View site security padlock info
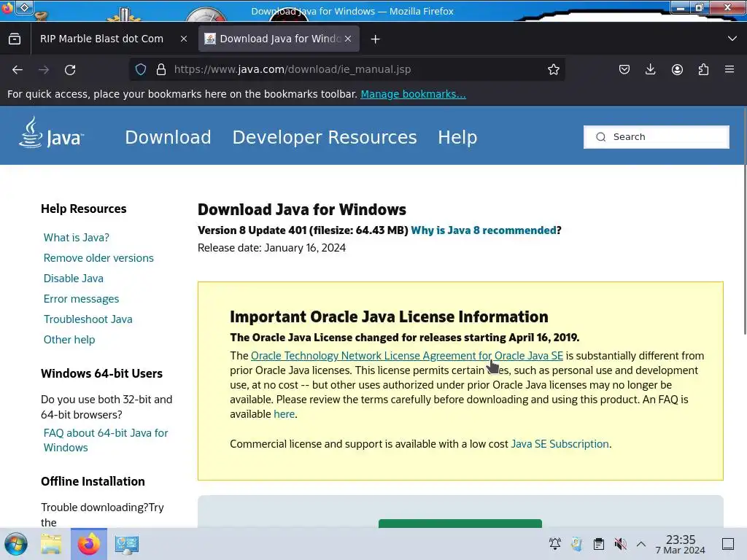 pos(161,69)
